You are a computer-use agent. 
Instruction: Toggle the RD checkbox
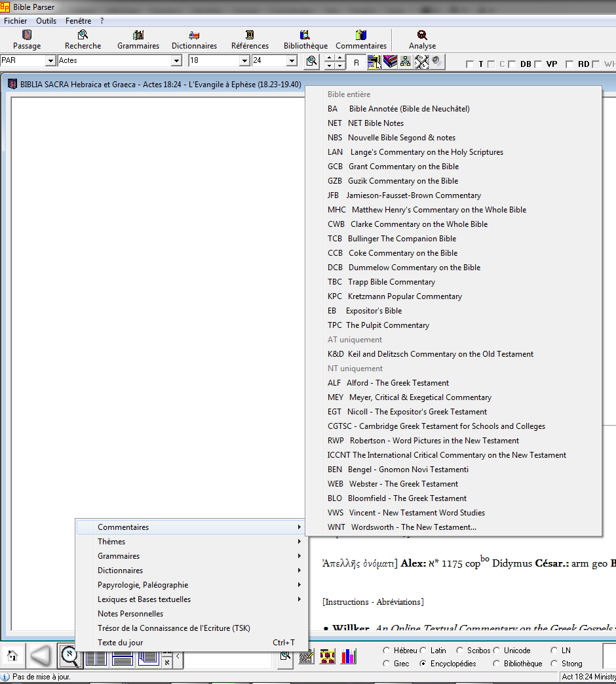pos(569,64)
